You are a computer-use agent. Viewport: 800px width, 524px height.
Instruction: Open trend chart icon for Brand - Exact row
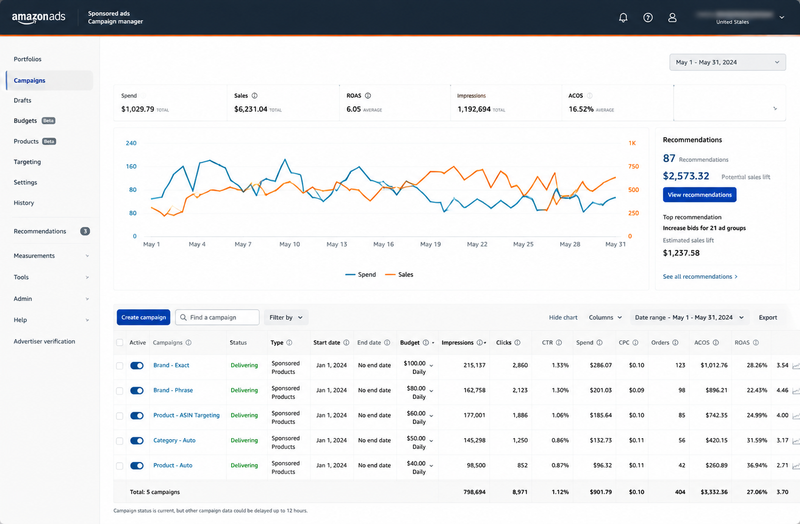click(x=795, y=366)
